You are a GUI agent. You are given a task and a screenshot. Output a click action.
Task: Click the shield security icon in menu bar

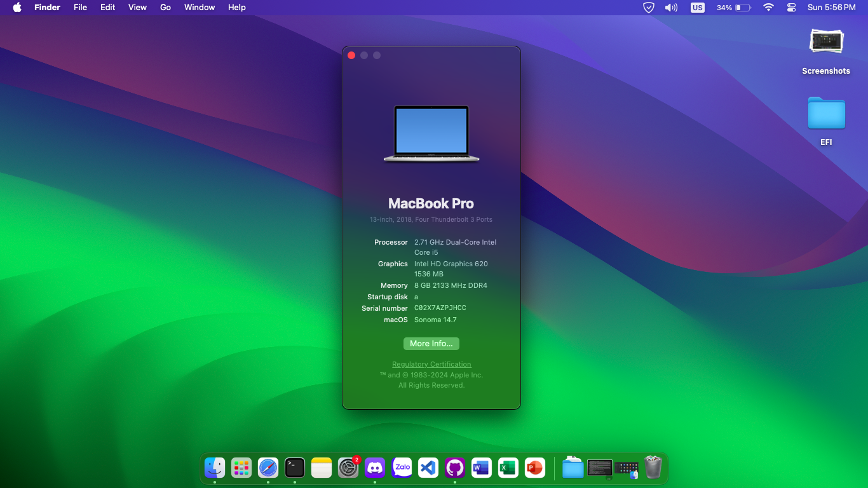click(x=649, y=8)
